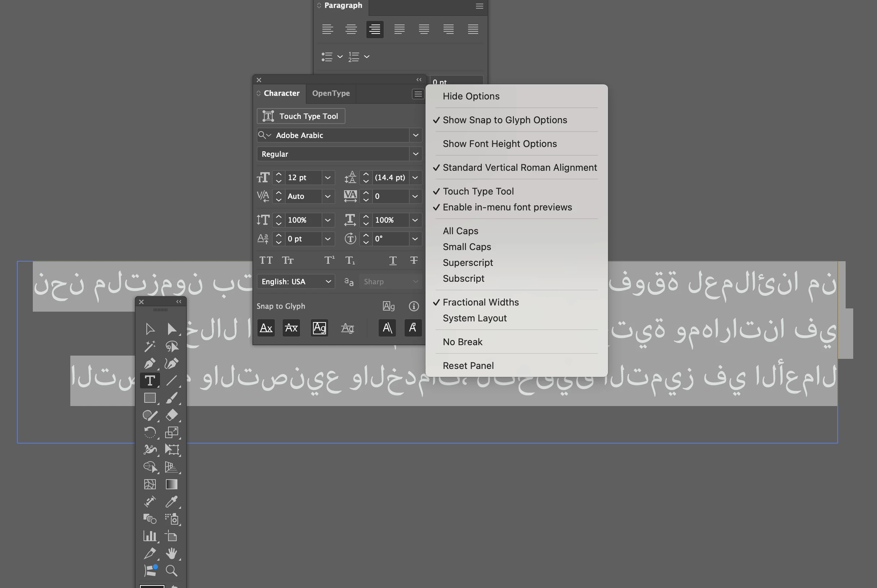Image resolution: width=877 pixels, height=588 pixels.
Task: Select the Eyedropper tool
Action: pyautogui.click(x=172, y=502)
